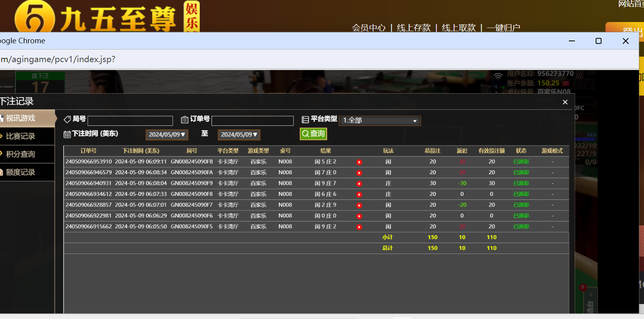Viewport: 644px width, 319px height.
Task: Go to 额度记录 in the sidebar
Action: pyautogui.click(x=27, y=172)
